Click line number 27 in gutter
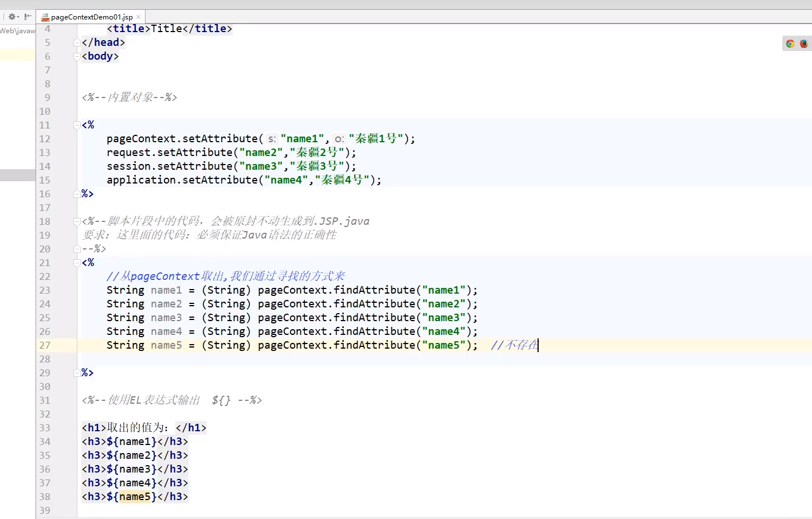 pyautogui.click(x=45, y=345)
